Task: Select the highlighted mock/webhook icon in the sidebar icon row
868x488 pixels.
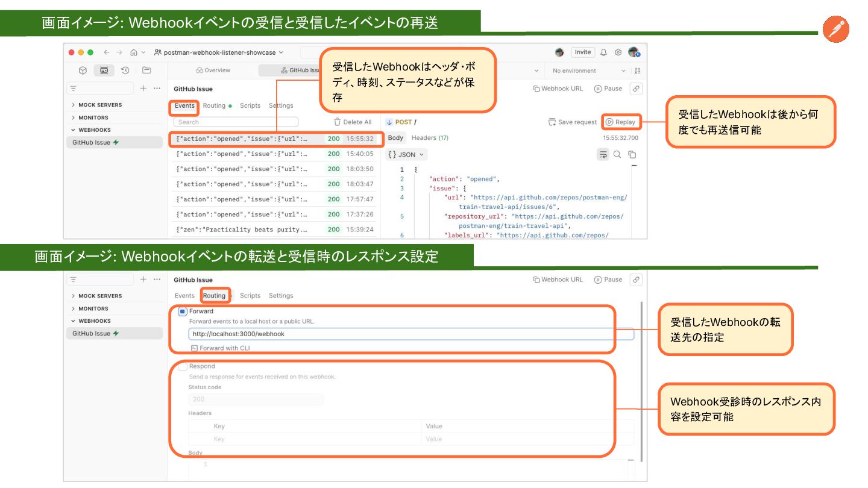Action: (104, 70)
